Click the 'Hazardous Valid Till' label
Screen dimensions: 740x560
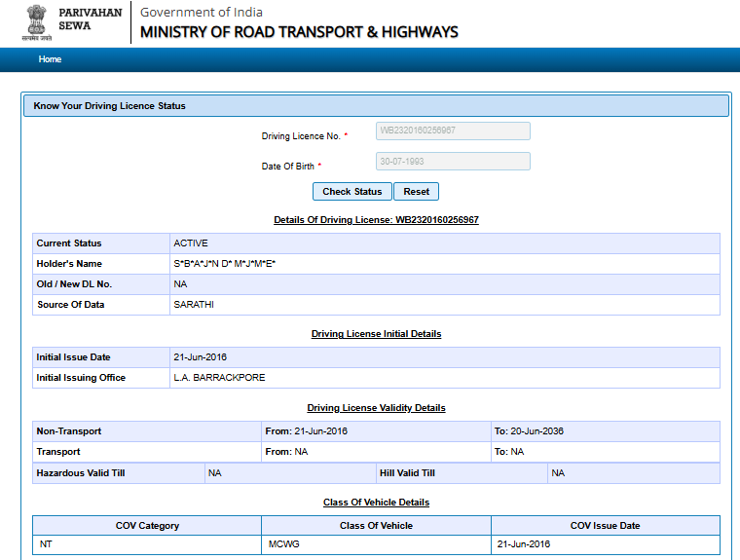[x=81, y=473]
